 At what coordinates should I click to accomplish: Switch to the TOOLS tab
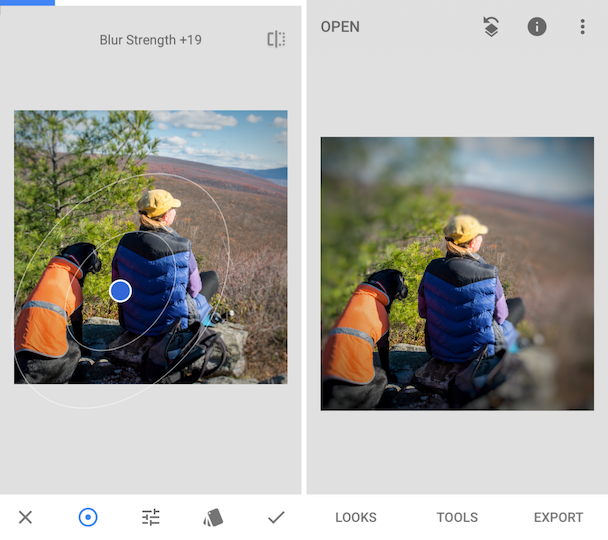[457, 518]
